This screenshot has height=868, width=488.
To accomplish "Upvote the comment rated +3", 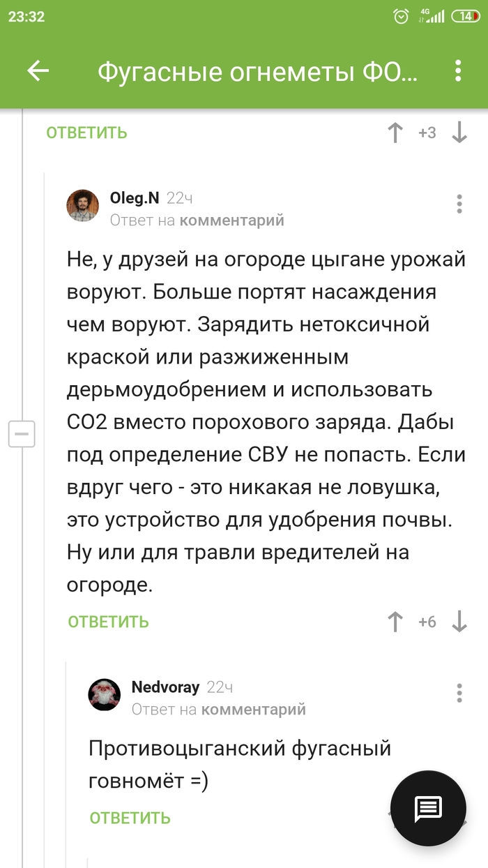I will click(395, 133).
